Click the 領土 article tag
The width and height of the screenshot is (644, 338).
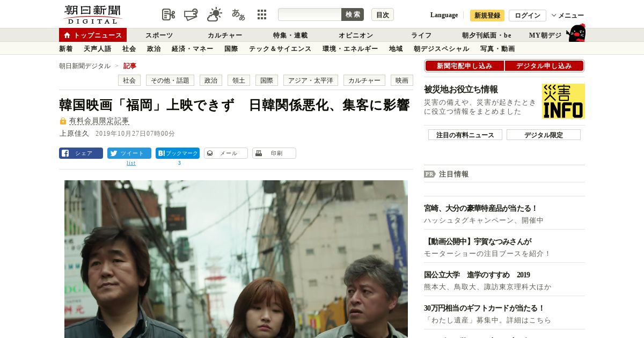[239, 80]
